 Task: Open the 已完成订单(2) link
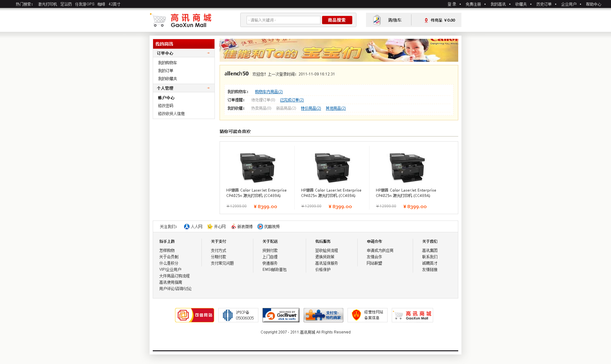tap(292, 100)
